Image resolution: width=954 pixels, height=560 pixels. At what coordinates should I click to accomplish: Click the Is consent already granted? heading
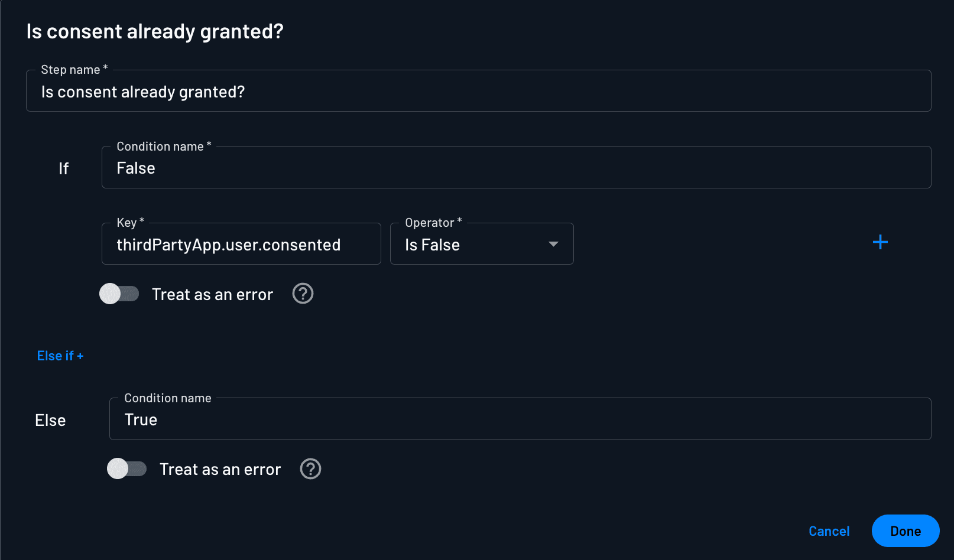coord(155,31)
